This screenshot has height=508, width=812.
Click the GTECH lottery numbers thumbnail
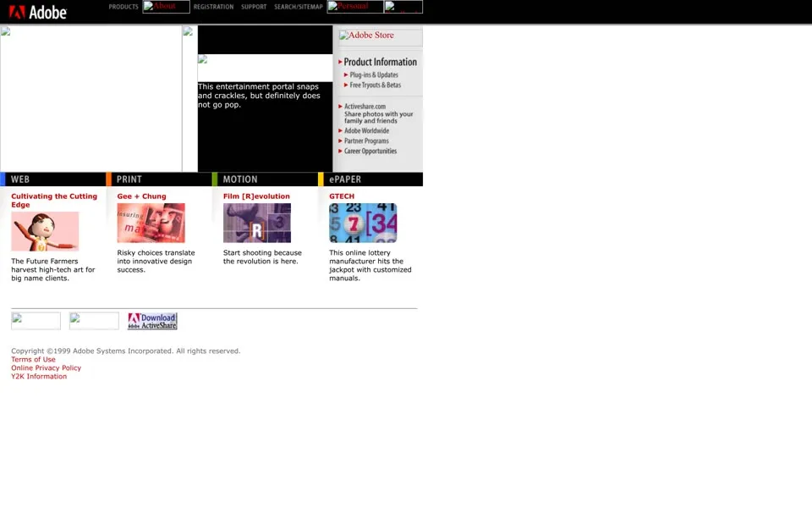point(363,223)
